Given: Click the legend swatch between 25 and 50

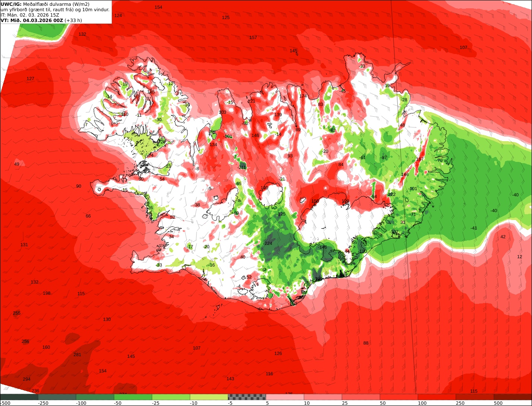Looking at the screenshot, I should 360,397.
